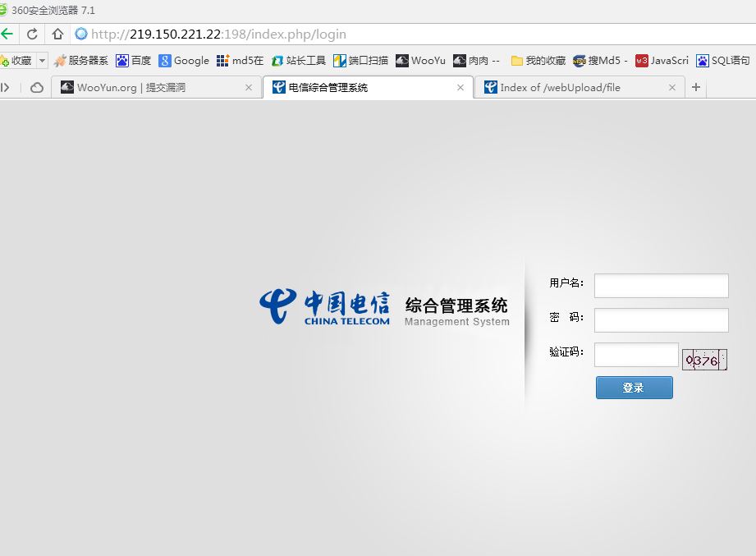Go to the browser home page icon
Viewport: 756px width, 556px height.
(57, 34)
